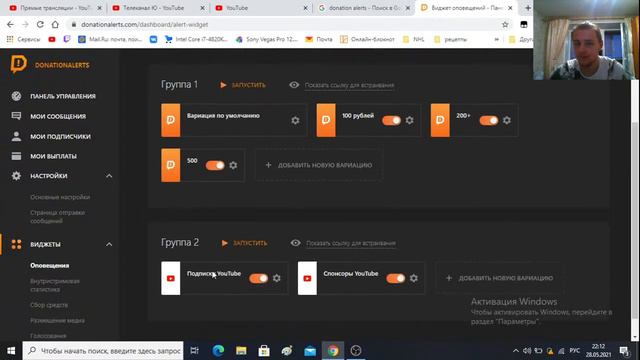Collapse the Настройки section chevron

tap(109, 176)
